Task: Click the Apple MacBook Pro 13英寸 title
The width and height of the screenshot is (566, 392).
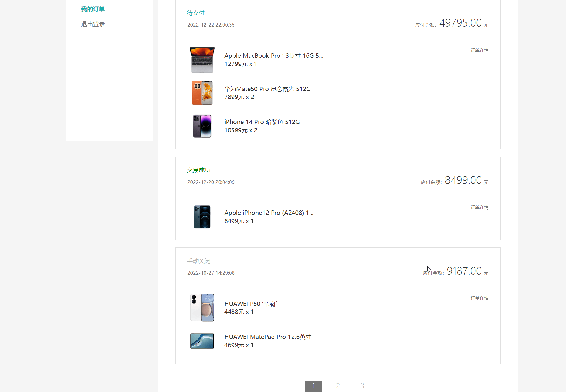Action: coord(273,56)
